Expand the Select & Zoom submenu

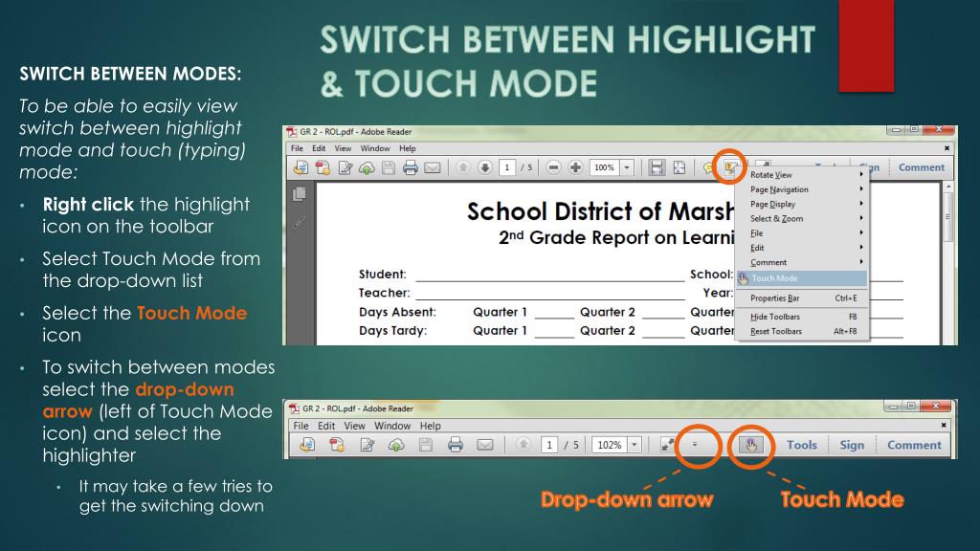tap(802, 219)
